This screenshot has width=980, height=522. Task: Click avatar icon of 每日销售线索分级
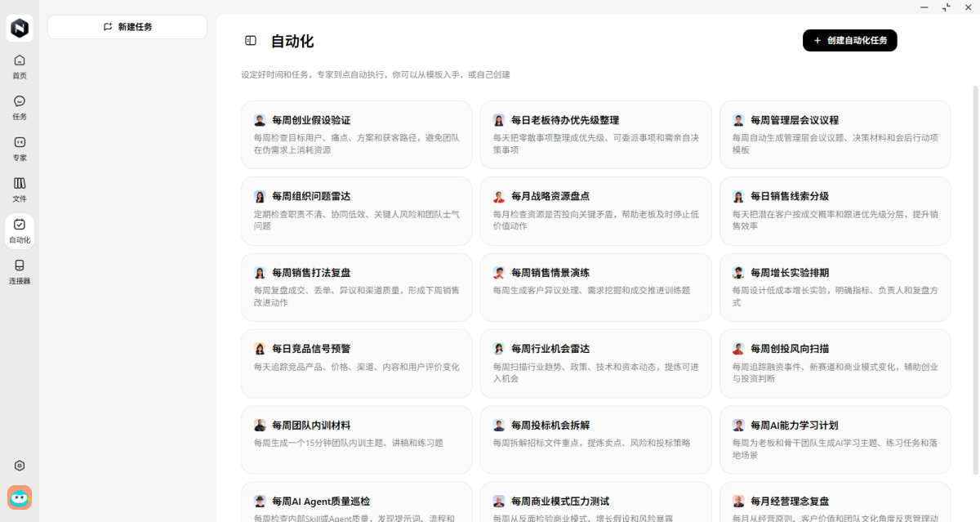click(738, 196)
